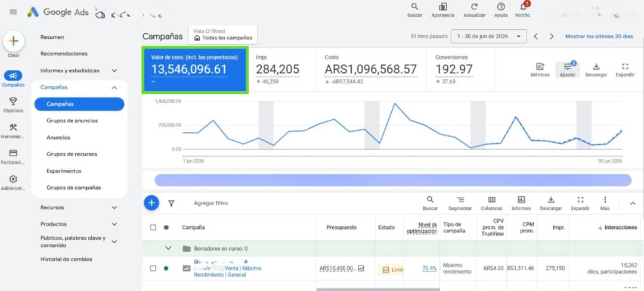The height and width of the screenshot is (291, 644).
Task: Click the Actualizar refresh icon
Action: [475, 7]
